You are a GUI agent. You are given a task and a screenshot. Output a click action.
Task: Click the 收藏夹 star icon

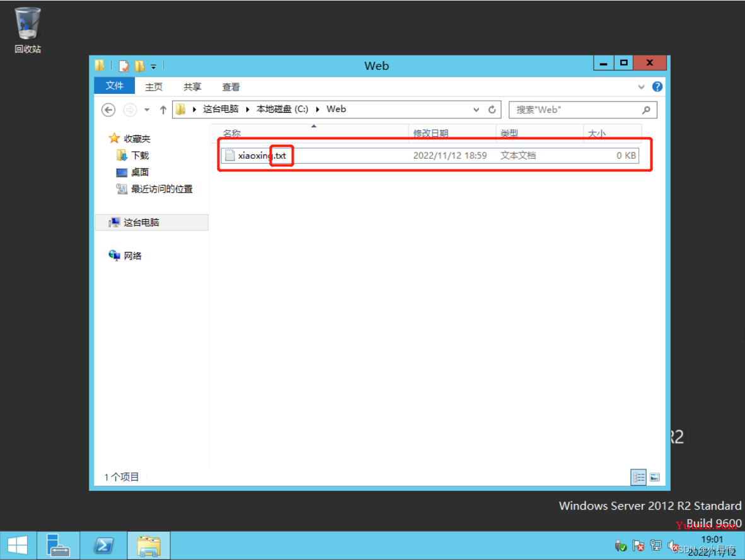114,138
